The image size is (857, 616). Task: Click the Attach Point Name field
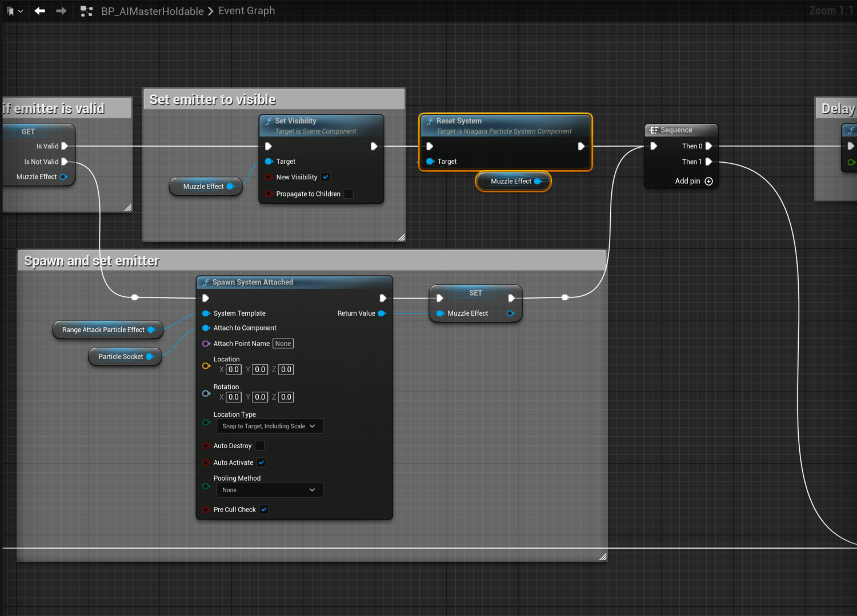coord(283,344)
